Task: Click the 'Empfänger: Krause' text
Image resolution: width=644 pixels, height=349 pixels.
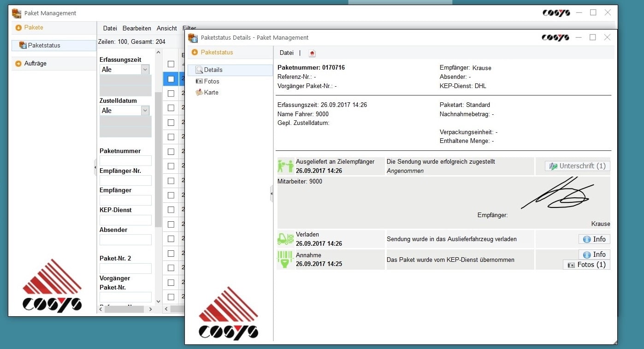Action: (x=466, y=68)
